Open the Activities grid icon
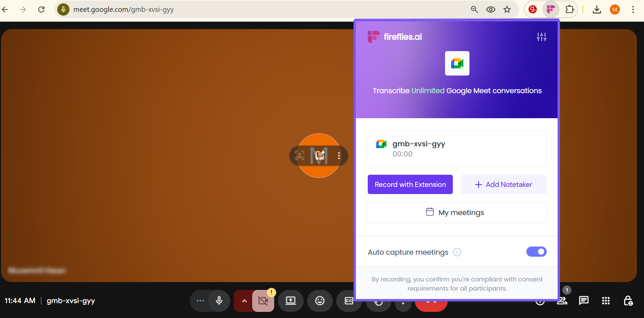 coord(606,301)
